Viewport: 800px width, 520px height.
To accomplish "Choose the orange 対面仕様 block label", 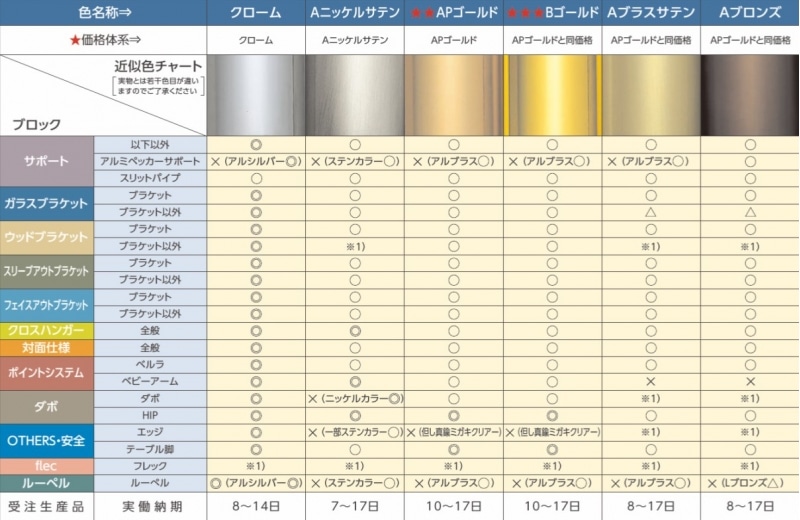I will tap(47, 347).
